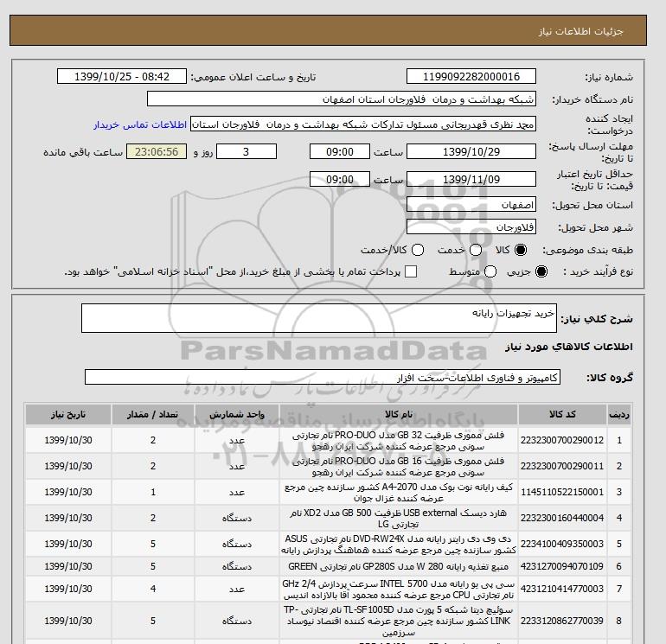
Task: Click the جزئیات اطلاعات نیاز header title
Action: click(x=580, y=31)
